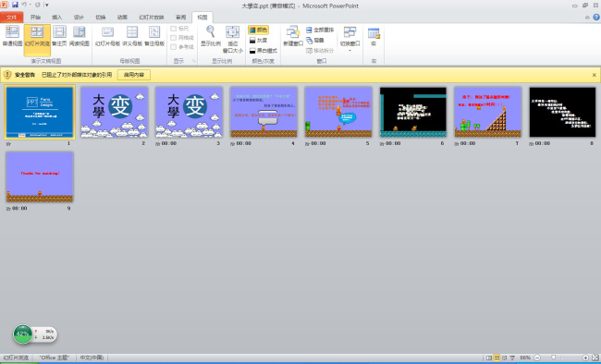The width and height of the screenshot is (601, 364).
Task: Click "Office 主题" theme label in status bar
Action: [55, 358]
